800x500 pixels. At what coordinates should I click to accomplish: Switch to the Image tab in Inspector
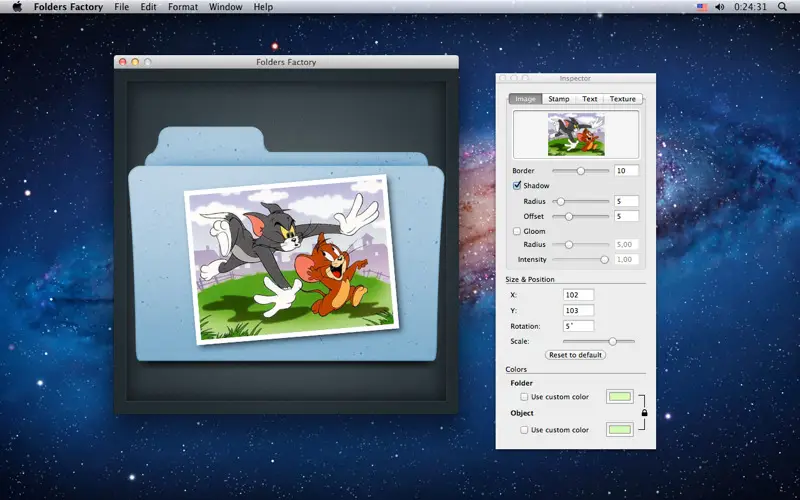pyautogui.click(x=526, y=98)
